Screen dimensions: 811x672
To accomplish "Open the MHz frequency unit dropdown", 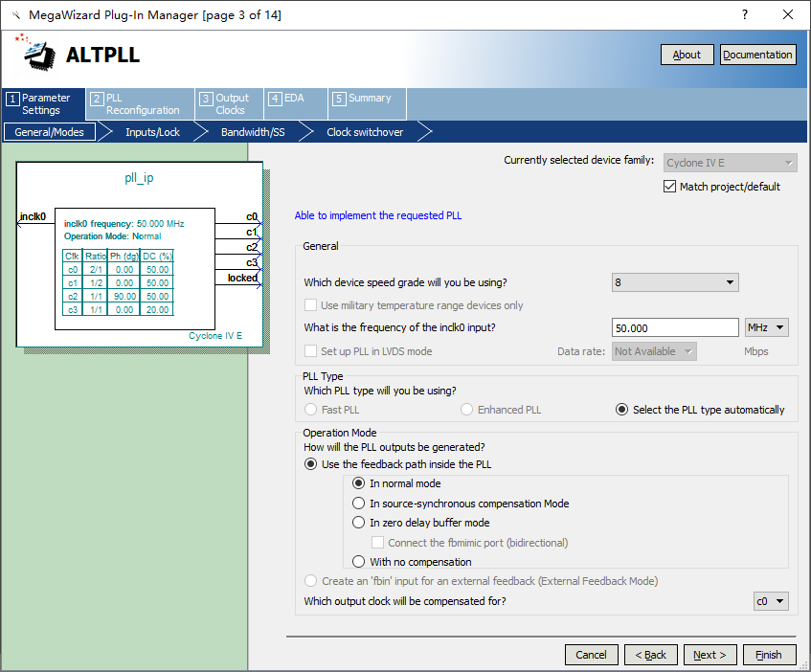I will (766, 327).
